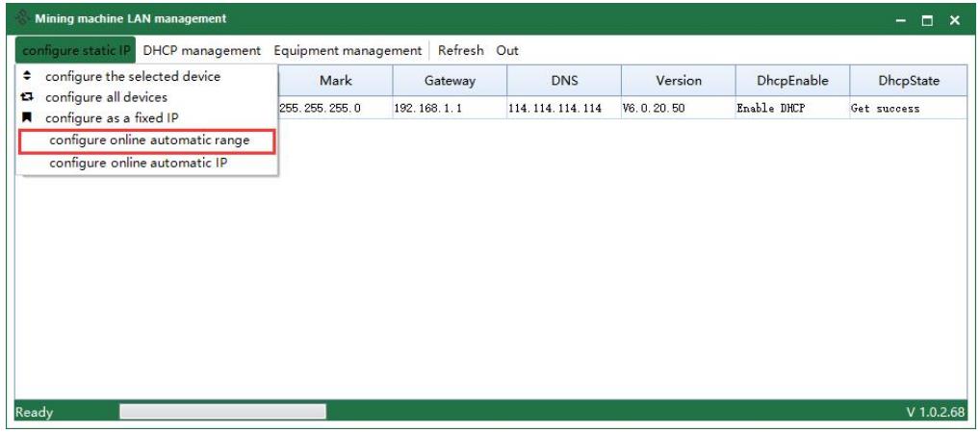Expand the Equipment management menu

(x=348, y=50)
